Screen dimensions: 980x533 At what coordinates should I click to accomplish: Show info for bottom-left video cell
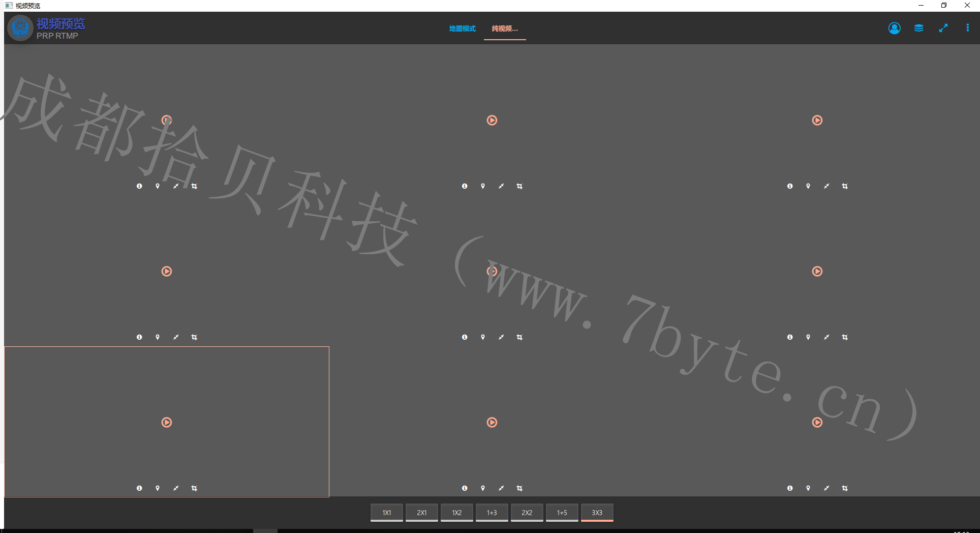(139, 488)
